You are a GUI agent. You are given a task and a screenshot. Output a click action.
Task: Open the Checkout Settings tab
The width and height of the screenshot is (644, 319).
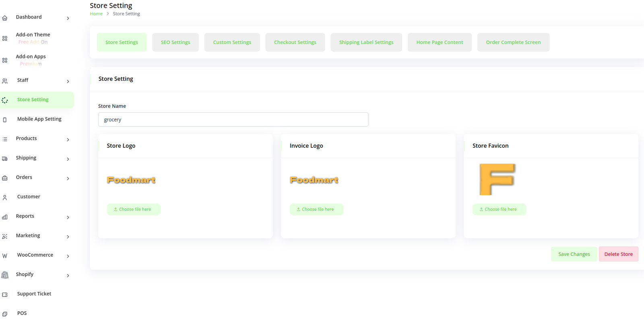pyautogui.click(x=295, y=42)
